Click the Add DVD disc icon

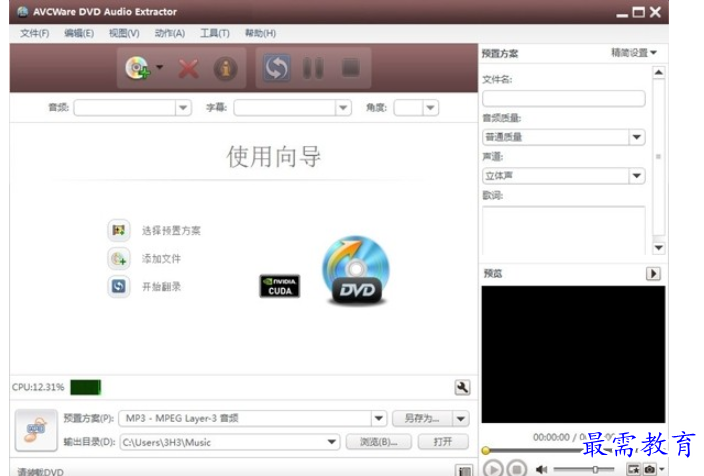pos(137,68)
